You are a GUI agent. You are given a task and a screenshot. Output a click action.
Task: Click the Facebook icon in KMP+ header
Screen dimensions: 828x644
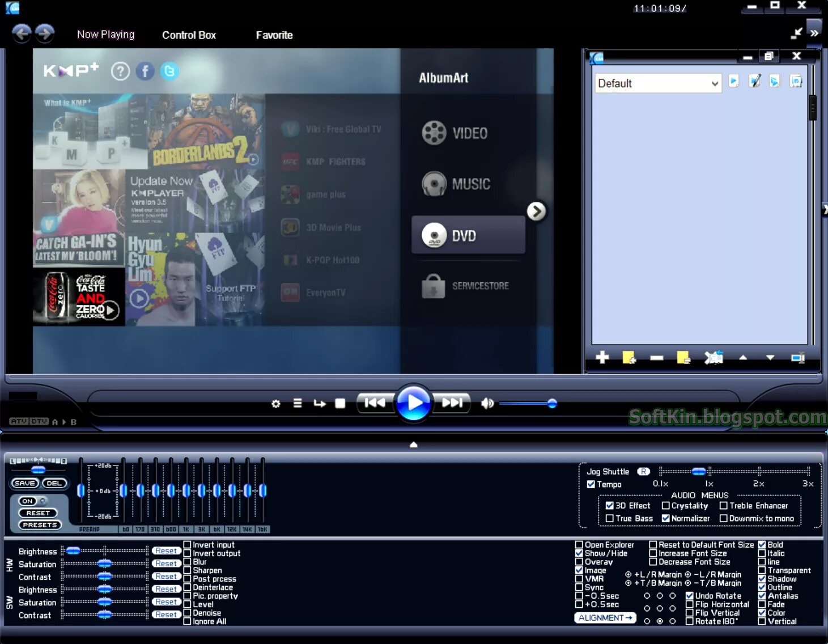(x=145, y=71)
